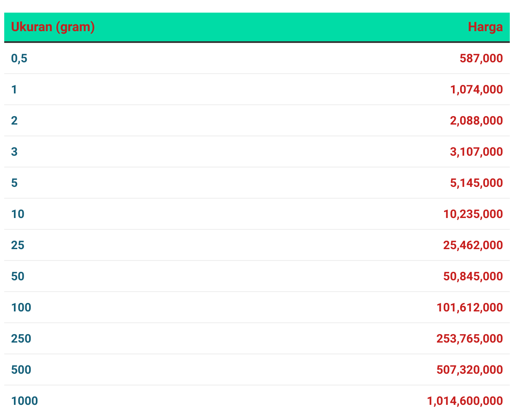
Task: Select the 0,5 gram size cell
Action: point(19,58)
